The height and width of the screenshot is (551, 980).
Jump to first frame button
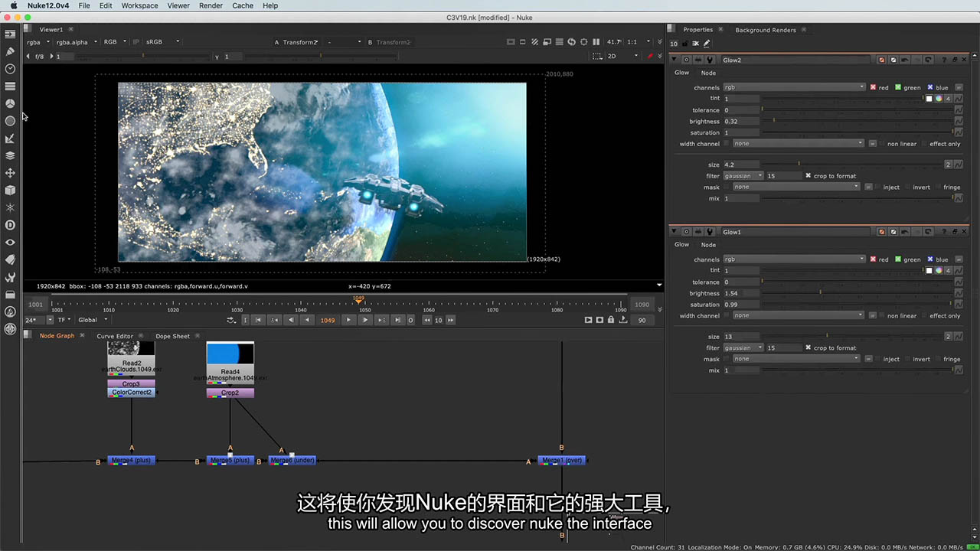point(258,320)
